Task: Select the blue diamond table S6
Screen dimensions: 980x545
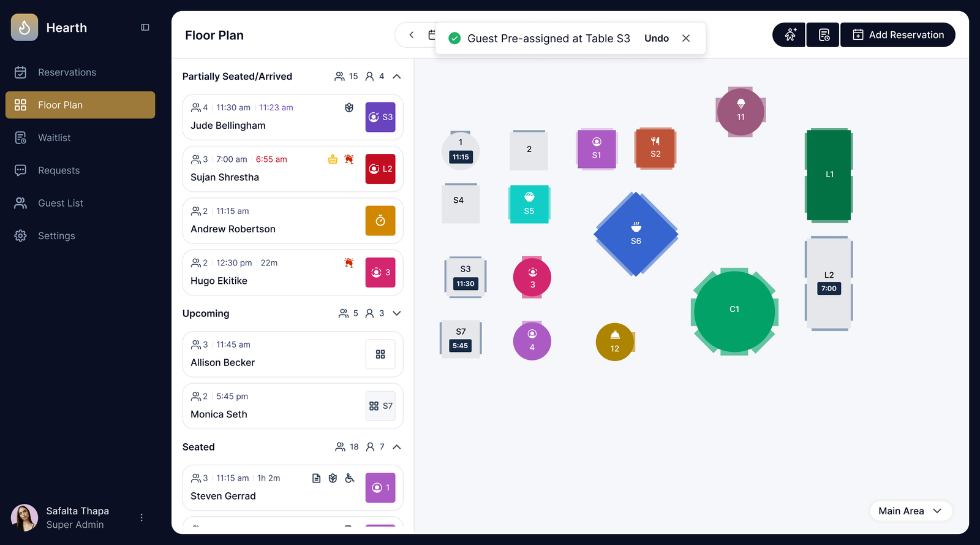Action: pyautogui.click(x=636, y=234)
